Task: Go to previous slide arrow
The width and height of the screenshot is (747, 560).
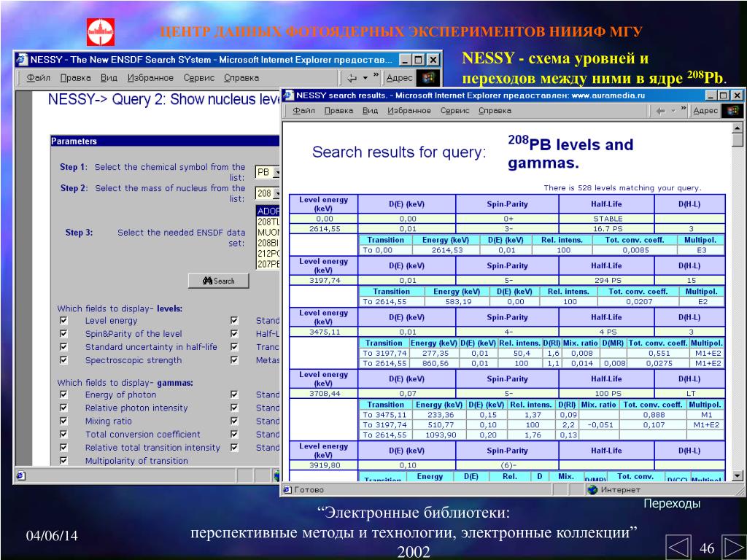Action: 678,547
